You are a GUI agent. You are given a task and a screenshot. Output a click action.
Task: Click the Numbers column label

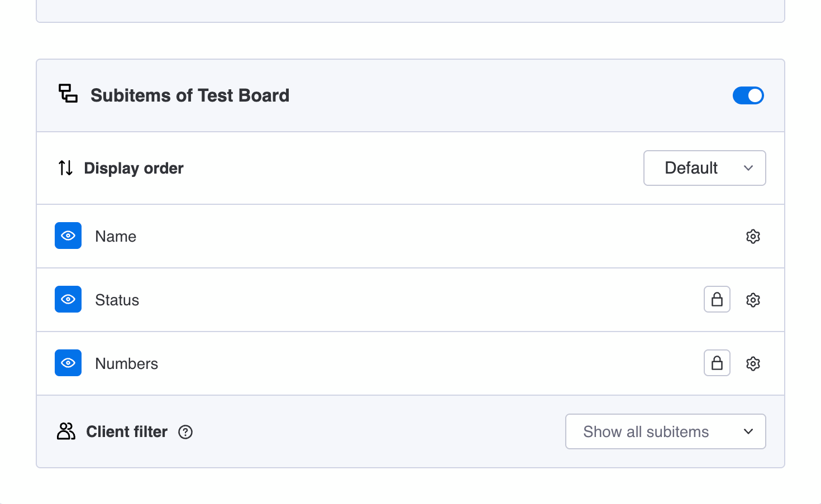(x=127, y=364)
